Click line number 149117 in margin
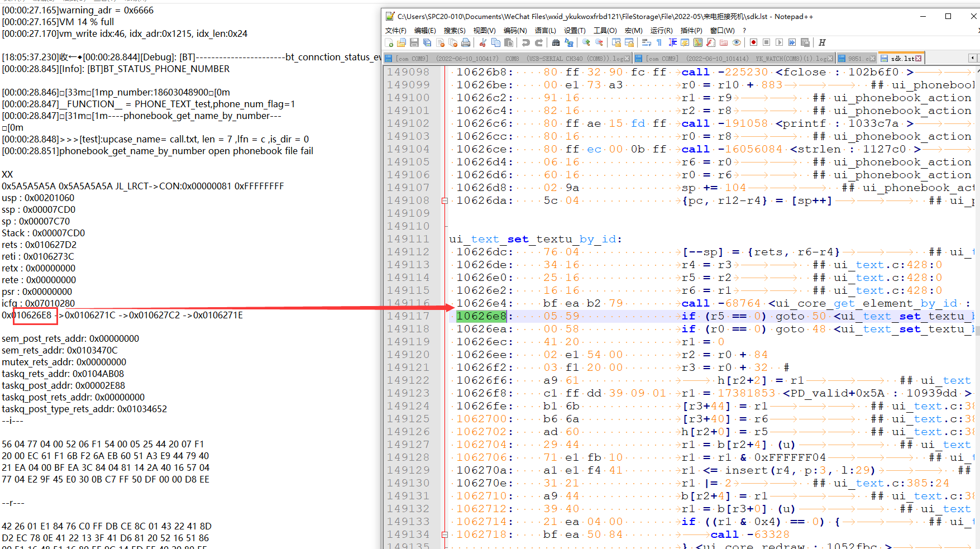 tap(408, 316)
